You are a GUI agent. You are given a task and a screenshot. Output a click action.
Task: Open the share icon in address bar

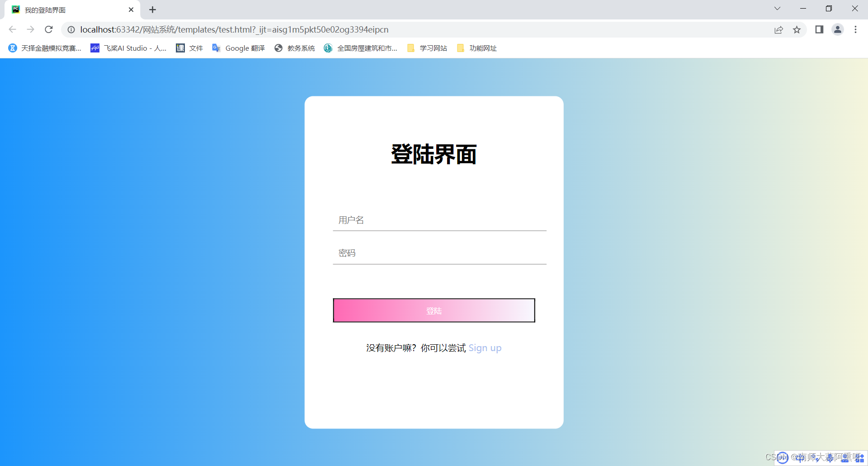click(779, 29)
